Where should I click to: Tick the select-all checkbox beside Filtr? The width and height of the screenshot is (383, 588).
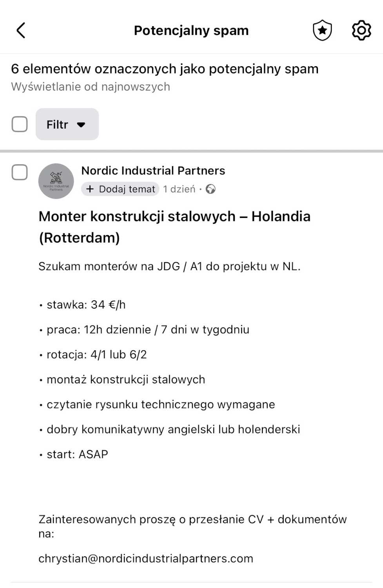click(20, 124)
